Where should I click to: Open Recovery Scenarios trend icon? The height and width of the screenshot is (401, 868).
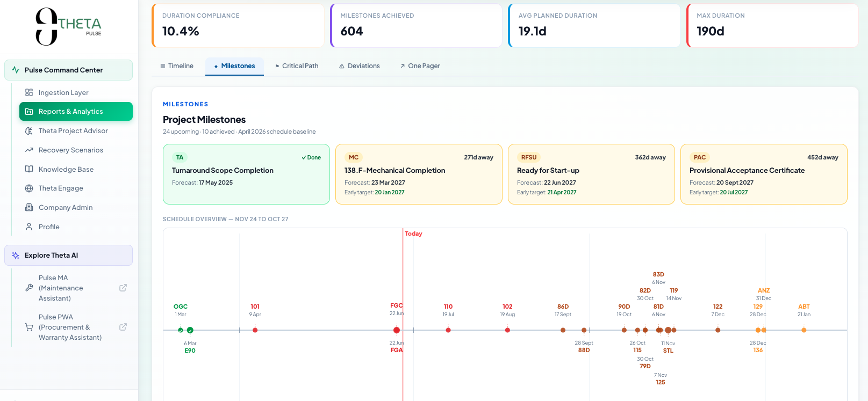coord(29,150)
